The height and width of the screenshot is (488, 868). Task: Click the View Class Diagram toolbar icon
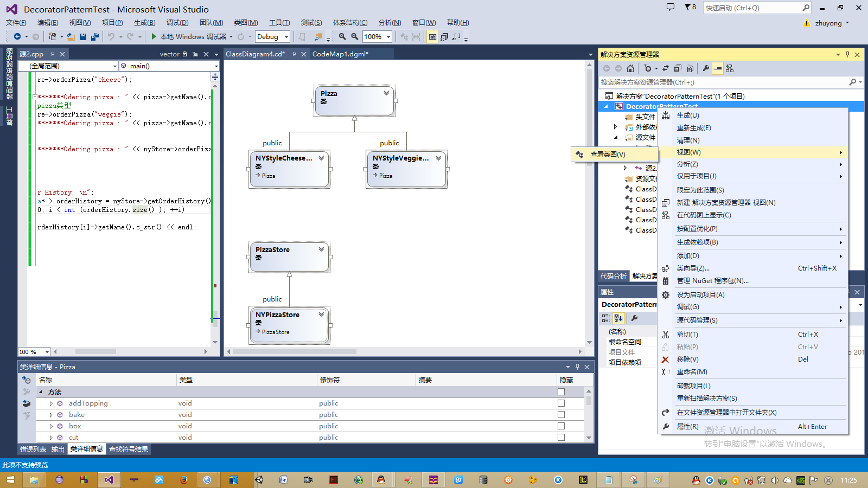click(730, 68)
